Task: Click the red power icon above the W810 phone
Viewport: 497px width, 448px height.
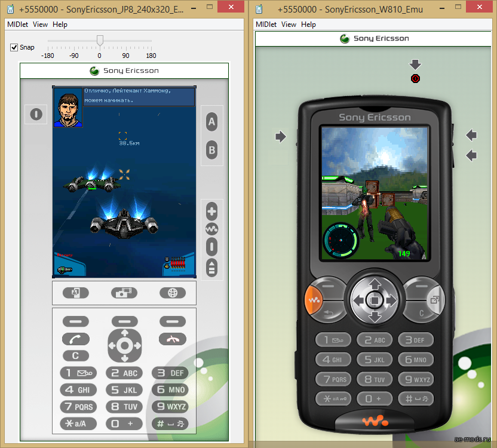Action: click(416, 78)
